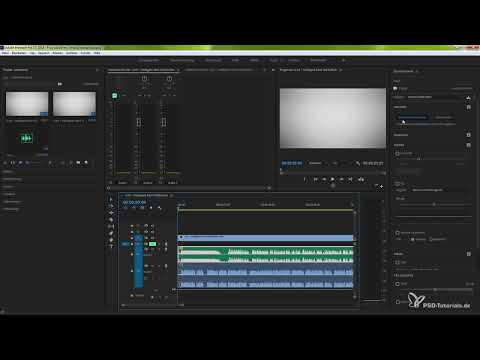Image resolution: width=480 pixels, height=360 pixels.
Task: Toggle top video track eye visibility
Action: click(146, 226)
